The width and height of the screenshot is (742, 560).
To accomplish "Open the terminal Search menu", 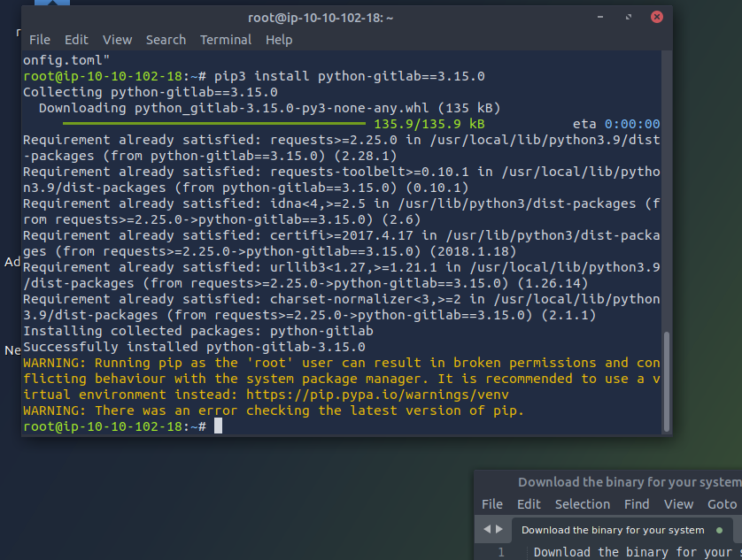I will point(166,40).
